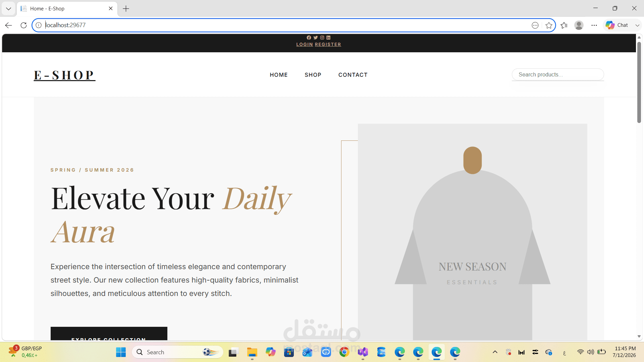Expand the Copilot Chat dropdown arrow
Image resolution: width=644 pixels, height=362 pixels.
[637, 25]
